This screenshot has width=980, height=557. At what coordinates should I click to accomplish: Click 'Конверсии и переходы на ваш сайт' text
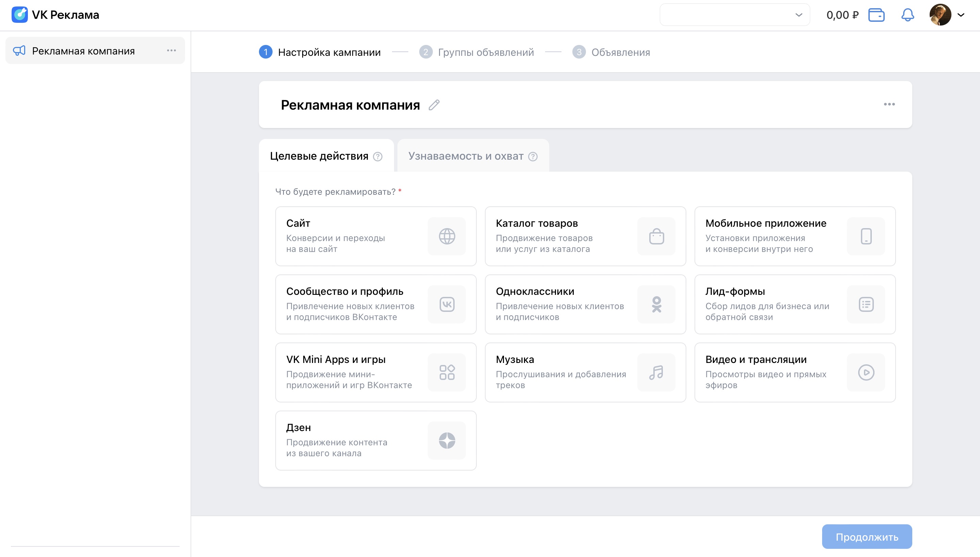point(336,244)
